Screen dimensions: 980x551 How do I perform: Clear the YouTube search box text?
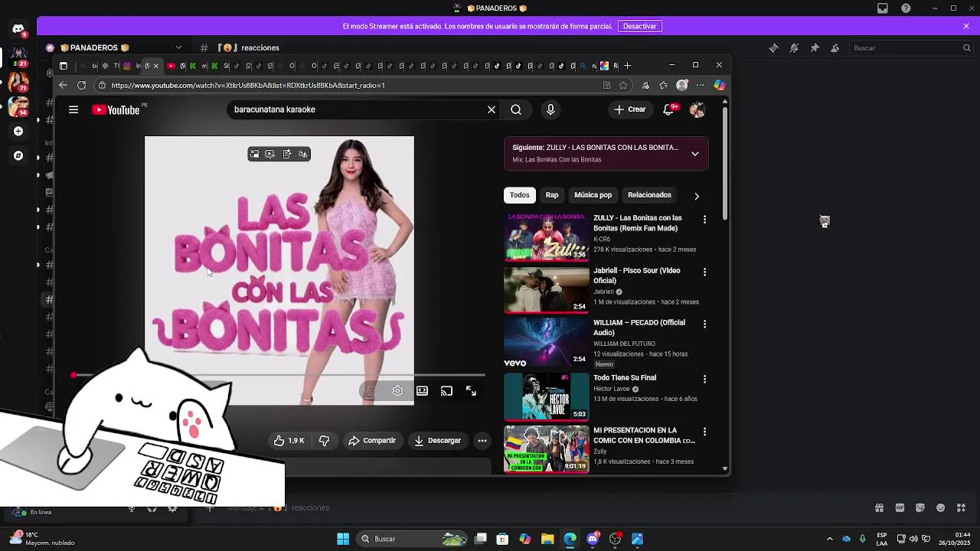492,109
